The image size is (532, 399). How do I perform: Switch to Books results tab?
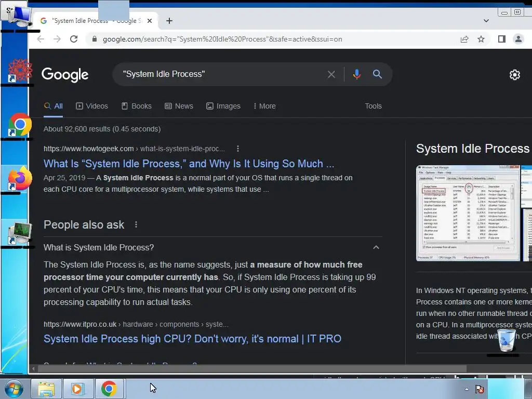pyautogui.click(x=137, y=106)
